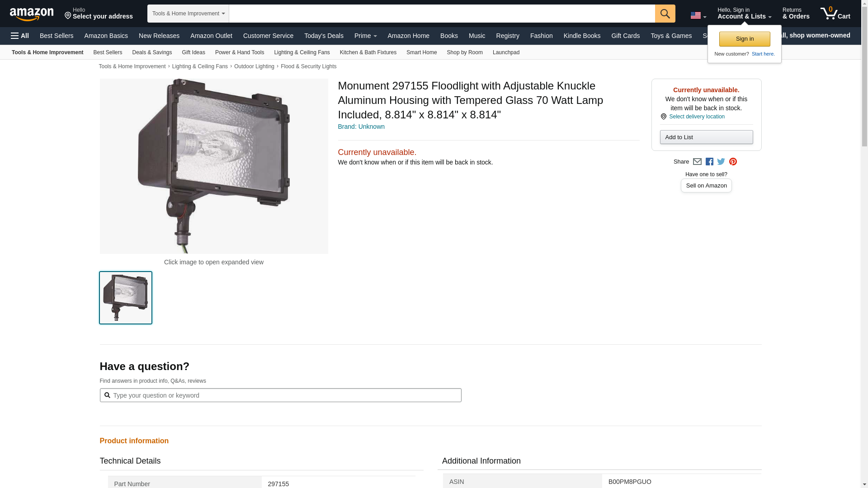The height and width of the screenshot is (488, 868).
Task: Click Sell on Amazon button
Action: tap(706, 186)
